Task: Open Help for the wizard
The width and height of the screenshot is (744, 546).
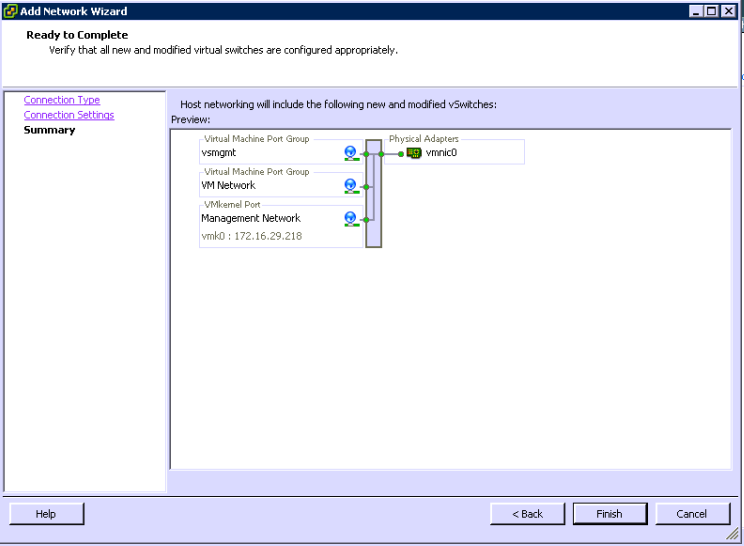Action: tap(46, 514)
